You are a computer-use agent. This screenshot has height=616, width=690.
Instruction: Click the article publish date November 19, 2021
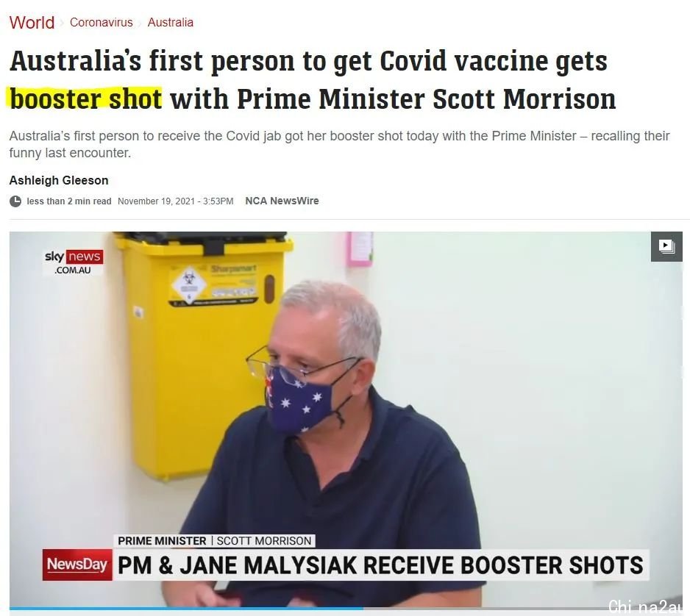point(176,201)
